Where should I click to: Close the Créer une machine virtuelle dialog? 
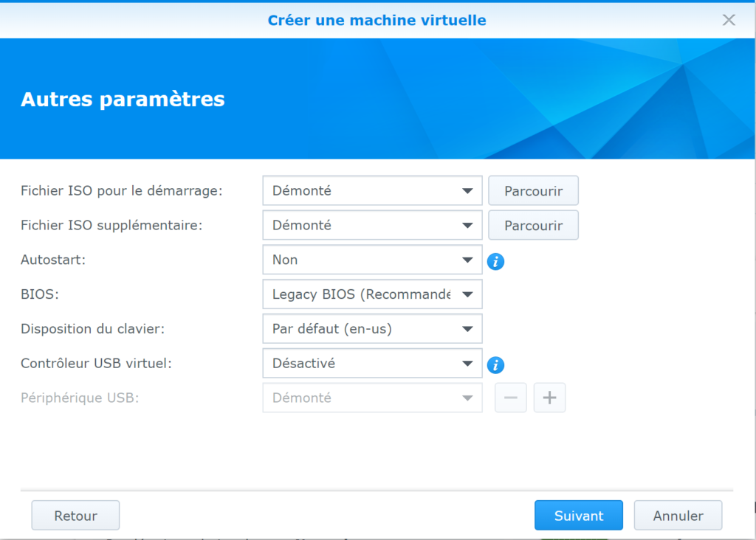tap(729, 20)
